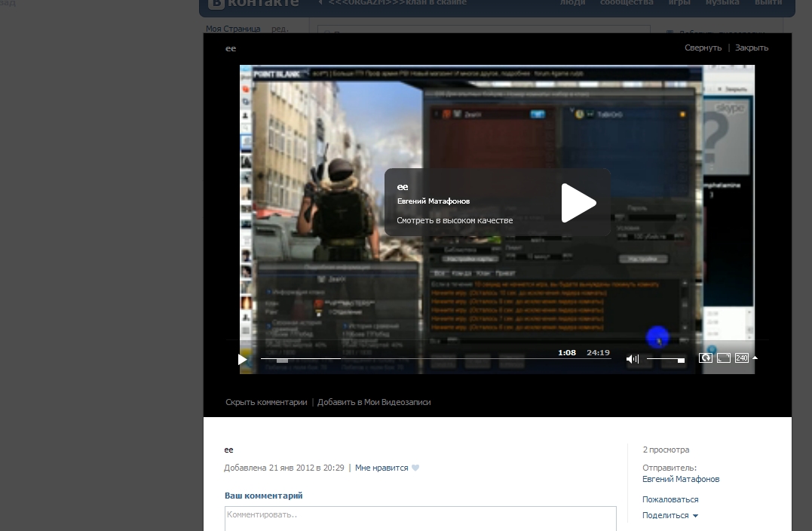
Task: Minimize the video with Свернуть
Action: [x=703, y=48]
